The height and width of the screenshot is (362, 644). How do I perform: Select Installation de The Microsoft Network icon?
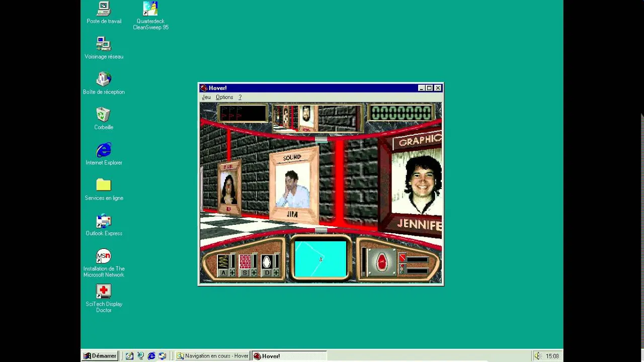[x=104, y=263]
